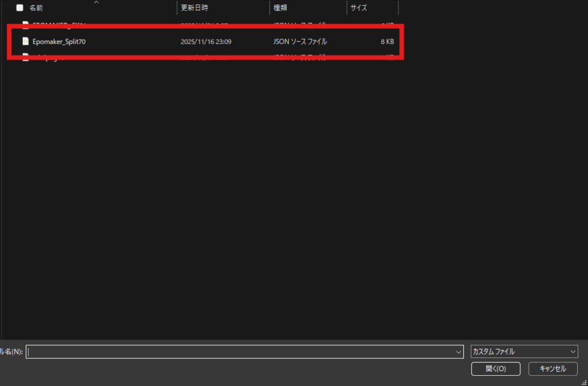Click the sort arrow above the 名前 column

coord(96,2)
